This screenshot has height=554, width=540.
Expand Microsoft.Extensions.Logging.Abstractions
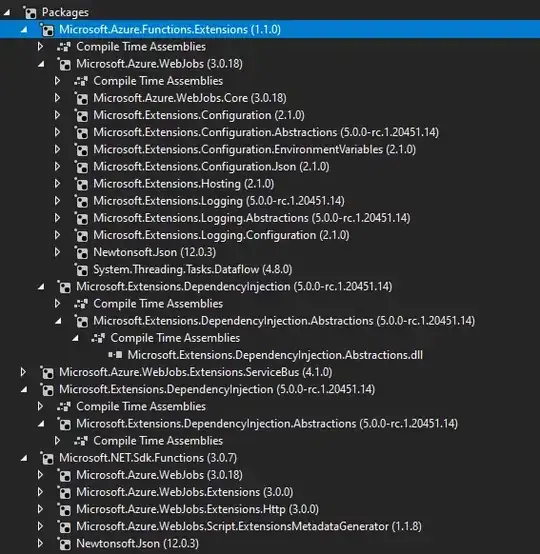(57, 218)
